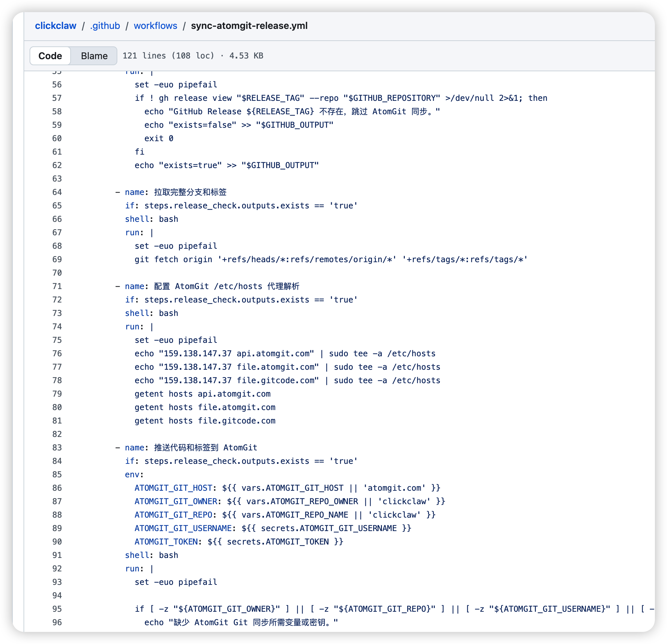667x644 pixels.
Task: Click the ATOMGIT_GIT_REPO variable line
Action: tap(285, 515)
